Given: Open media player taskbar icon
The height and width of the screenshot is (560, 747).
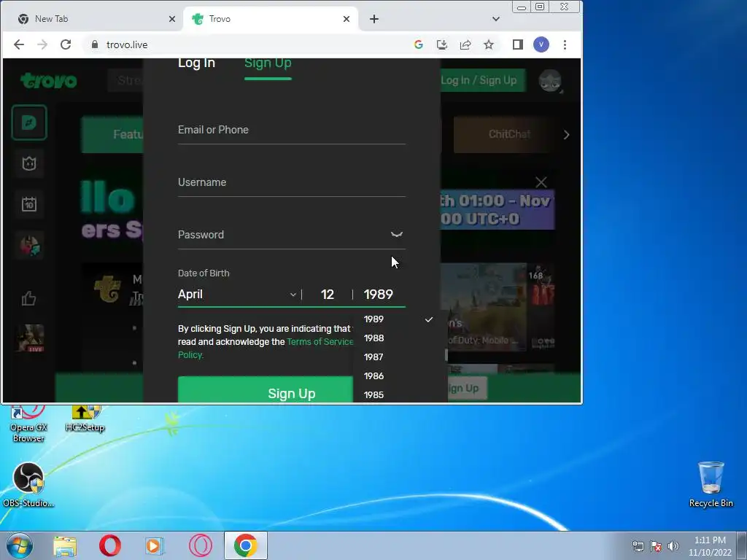Looking at the screenshot, I should tap(154, 545).
